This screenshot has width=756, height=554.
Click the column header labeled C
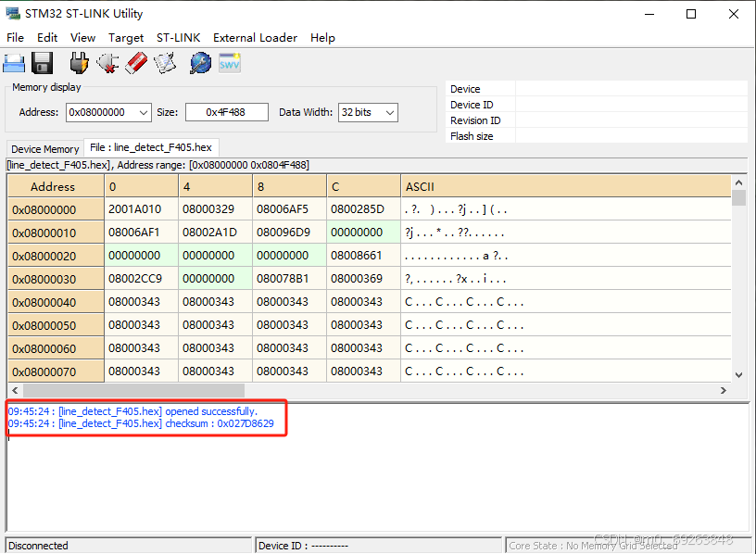click(x=363, y=186)
